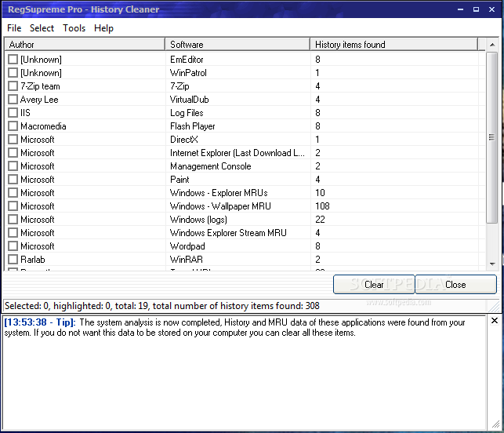
Task: Select Windows - Explorer MRUs entry
Action: (x=219, y=193)
